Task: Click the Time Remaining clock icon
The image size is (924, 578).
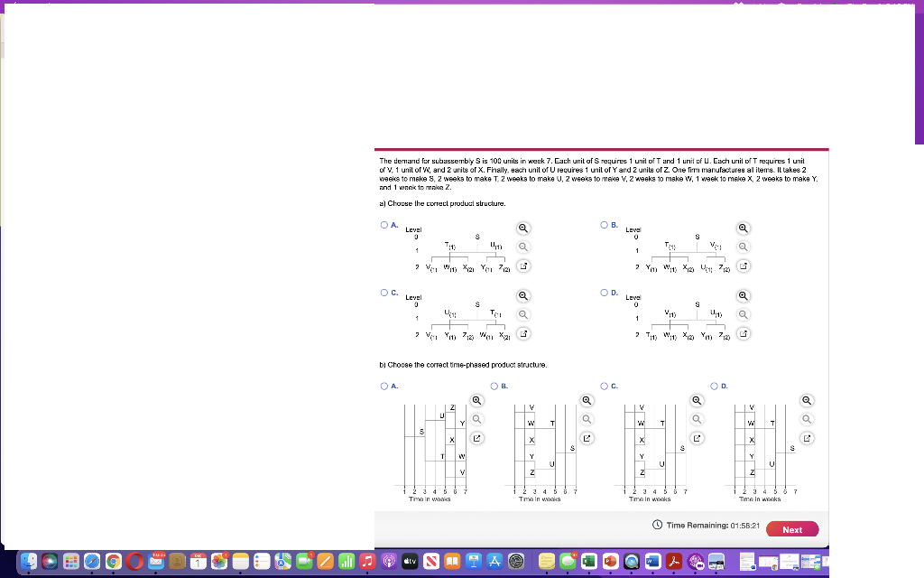Action: [657, 525]
